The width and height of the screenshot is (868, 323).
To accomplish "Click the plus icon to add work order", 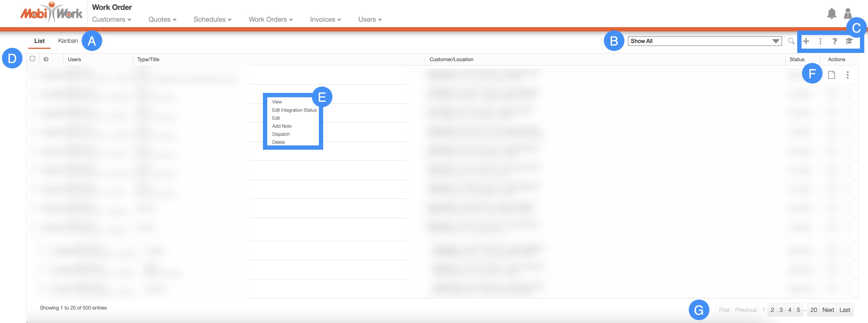I will point(806,41).
